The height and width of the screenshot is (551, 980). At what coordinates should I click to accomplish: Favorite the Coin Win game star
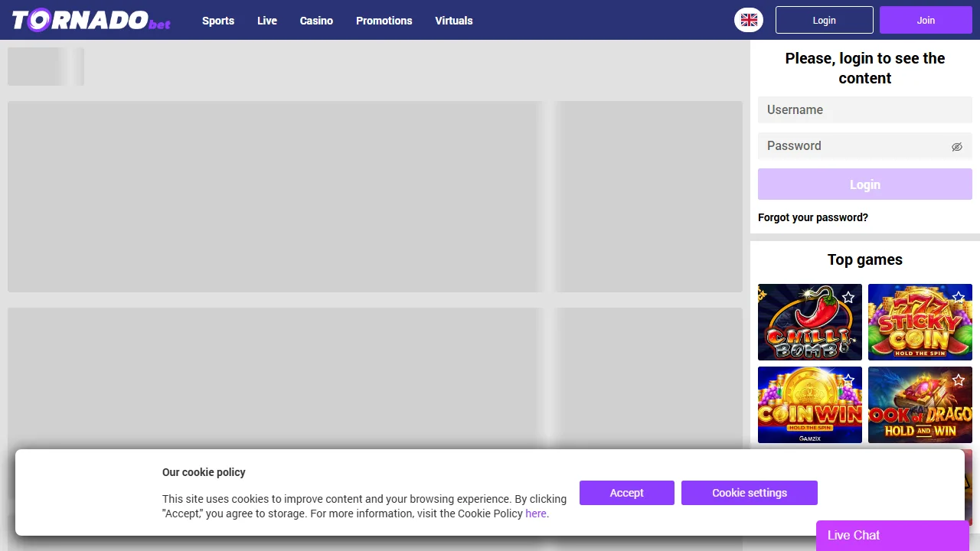click(x=848, y=380)
